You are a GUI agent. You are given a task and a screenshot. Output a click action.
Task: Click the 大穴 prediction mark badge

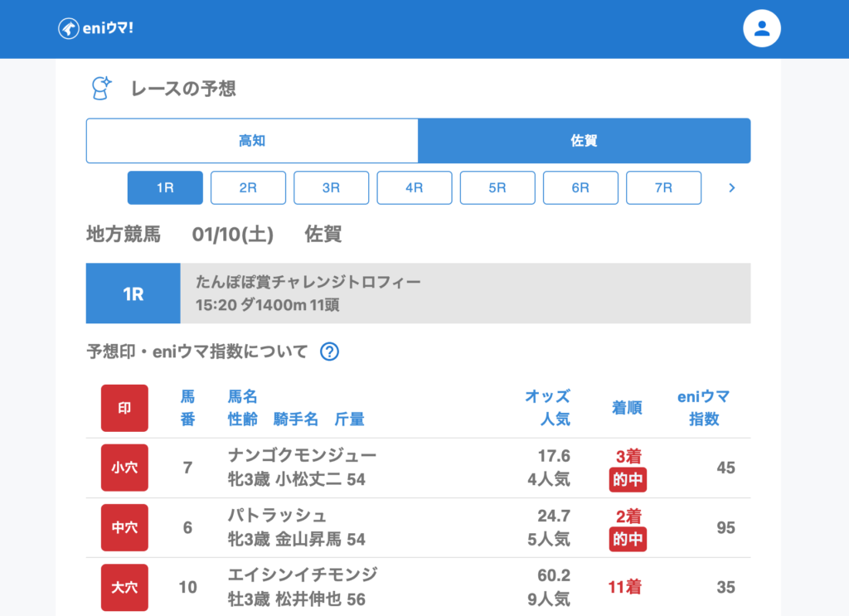tap(124, 587)
